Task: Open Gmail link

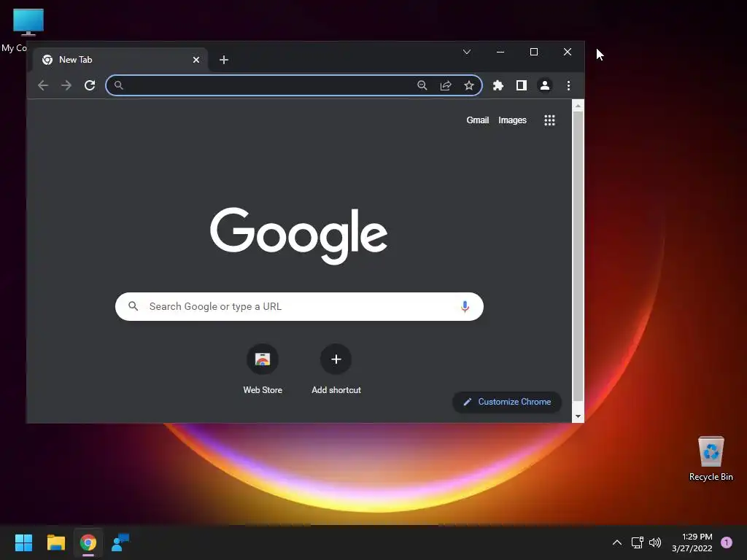Action: coord(477,120)
